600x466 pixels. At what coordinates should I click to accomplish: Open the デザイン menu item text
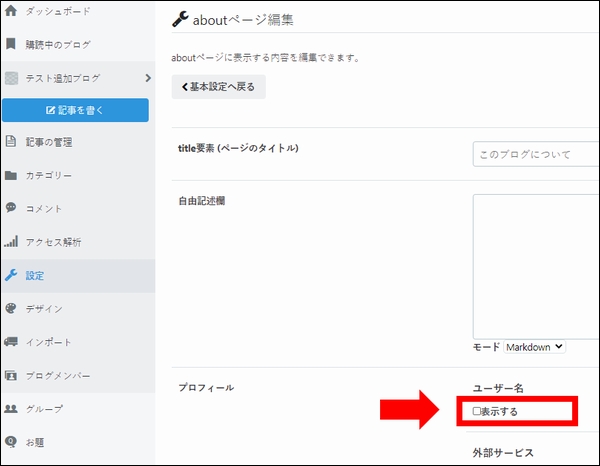[x=44, y=309]
